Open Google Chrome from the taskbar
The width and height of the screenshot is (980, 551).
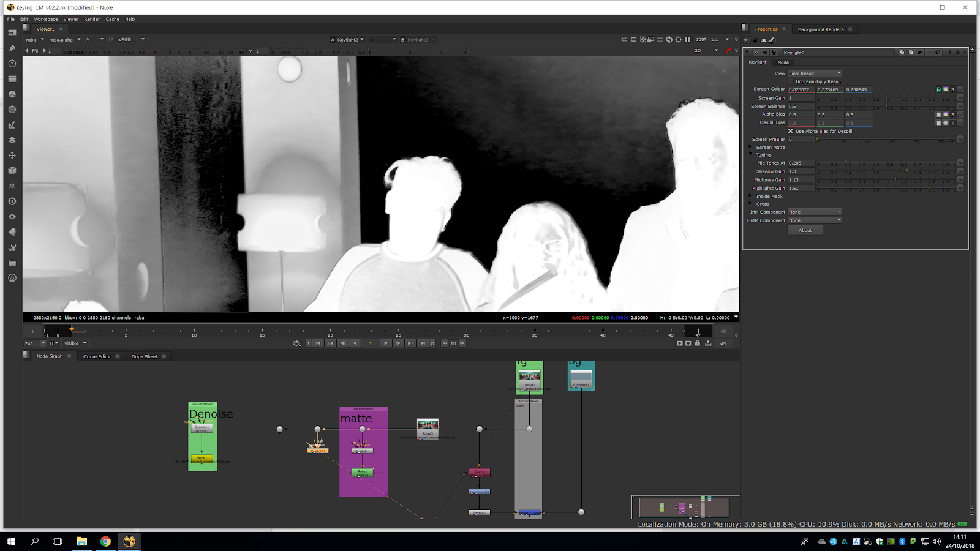click(x=105, y=541)
